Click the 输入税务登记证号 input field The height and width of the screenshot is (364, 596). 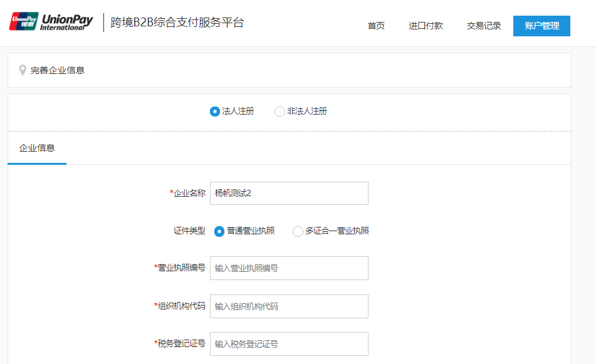pos(289,344)
